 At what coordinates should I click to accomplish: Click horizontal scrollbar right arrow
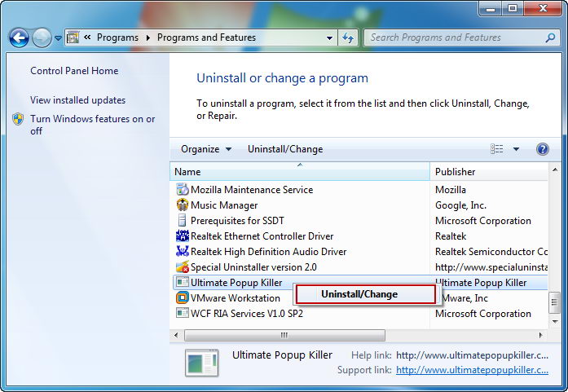point(541,335)
